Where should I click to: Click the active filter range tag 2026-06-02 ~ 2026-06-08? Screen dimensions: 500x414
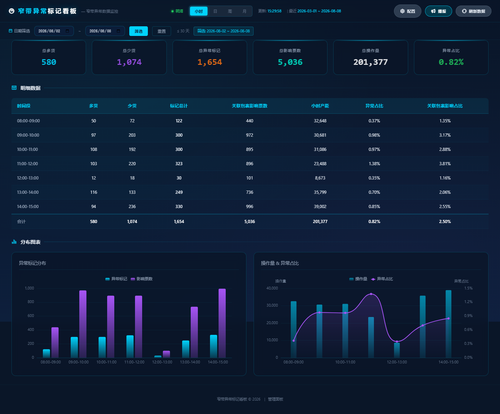pos(223,31)
